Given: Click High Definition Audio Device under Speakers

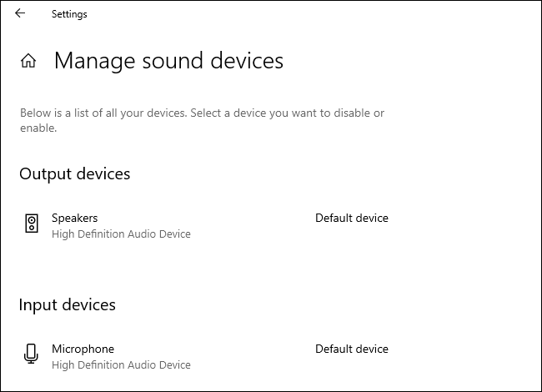Looking at the screenshot, I should [121, 234].
